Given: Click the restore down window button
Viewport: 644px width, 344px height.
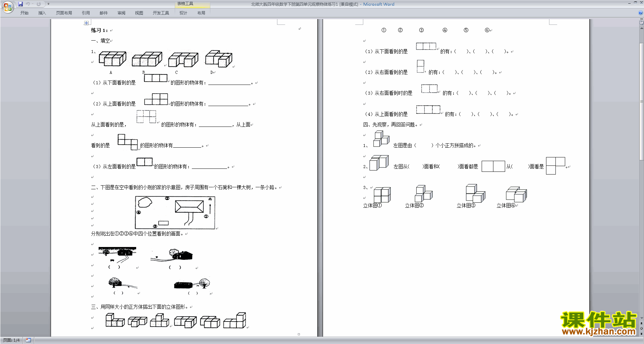Looking at the screenshot, I should pyautogui.click(x=635, y=3).
